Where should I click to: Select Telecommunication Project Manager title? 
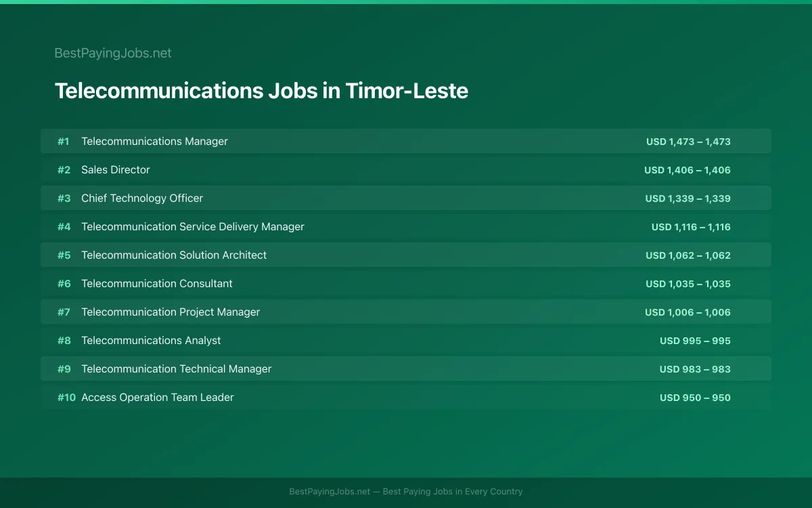(x=171, y=312)
